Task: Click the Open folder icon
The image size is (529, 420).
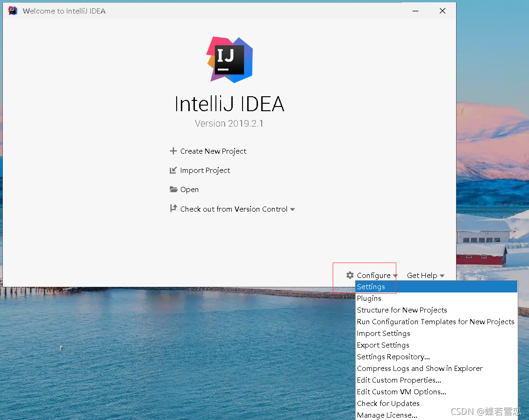Action: (173, 189)
